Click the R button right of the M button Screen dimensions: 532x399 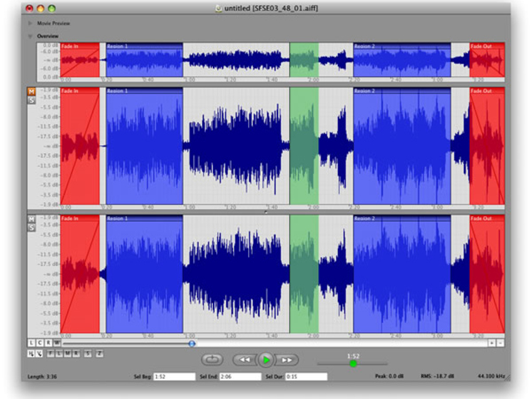[76, 354]
